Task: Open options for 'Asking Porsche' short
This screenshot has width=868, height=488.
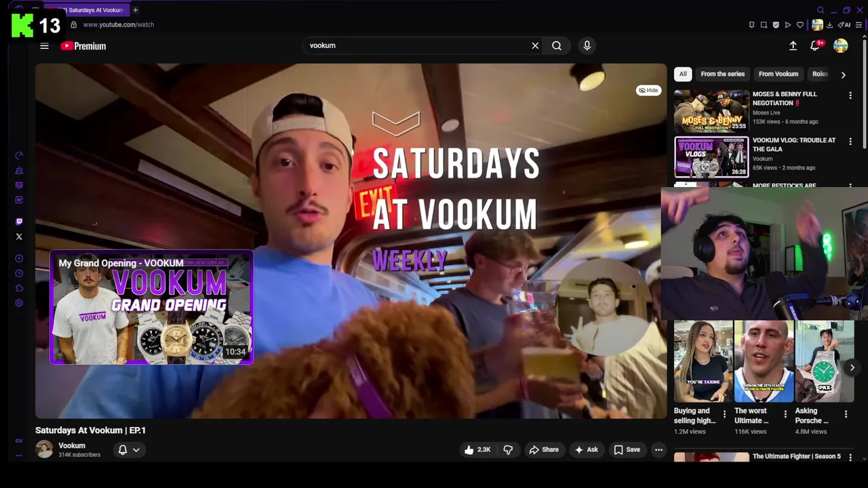Action: pyautogui.click(x=846, y=414)
